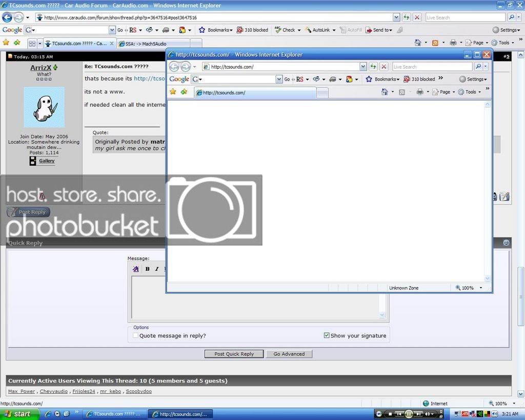This screenshot has width=525, height=420.
Task: Open TCsounds taskbar button
Action: click(114, 414)
